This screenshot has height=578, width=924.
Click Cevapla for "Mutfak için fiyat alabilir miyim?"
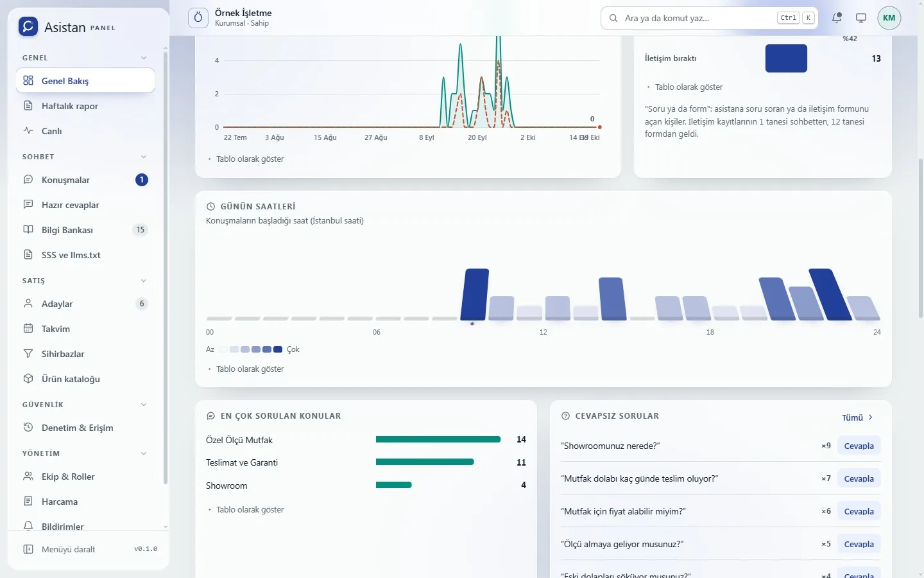859,511
